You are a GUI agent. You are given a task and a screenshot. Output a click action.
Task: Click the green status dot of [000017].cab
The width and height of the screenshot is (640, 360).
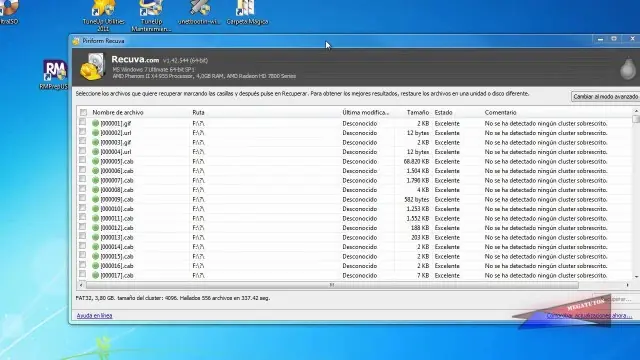(x=96, y=275)
